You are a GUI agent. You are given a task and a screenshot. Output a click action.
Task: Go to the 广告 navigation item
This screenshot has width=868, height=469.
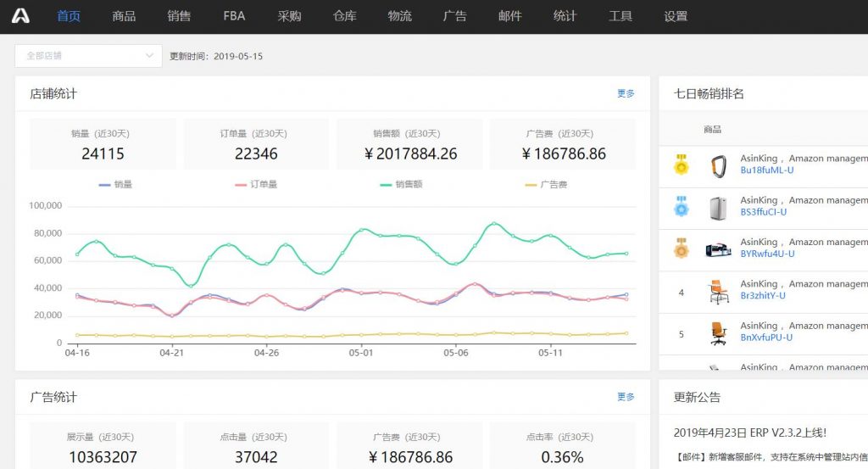[454, 16]
